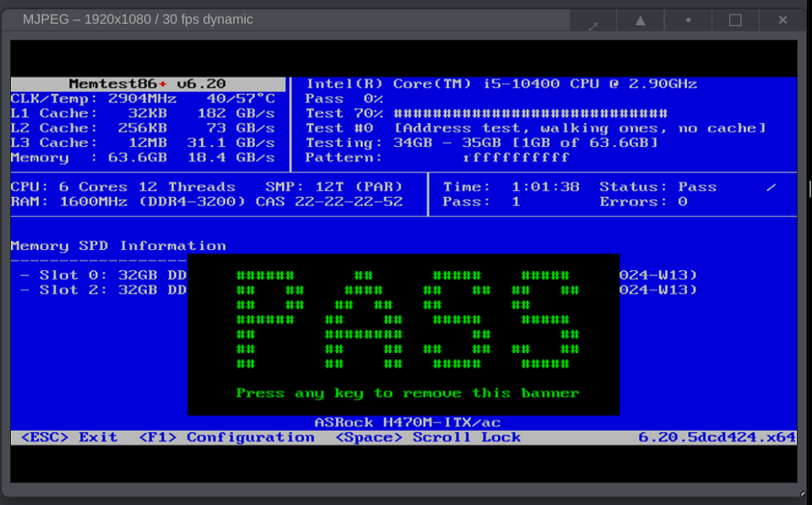Click the L3 Cache 12MB entry
Image resolution: width=812 pixels, height=505 pixels.
point(89,143)
